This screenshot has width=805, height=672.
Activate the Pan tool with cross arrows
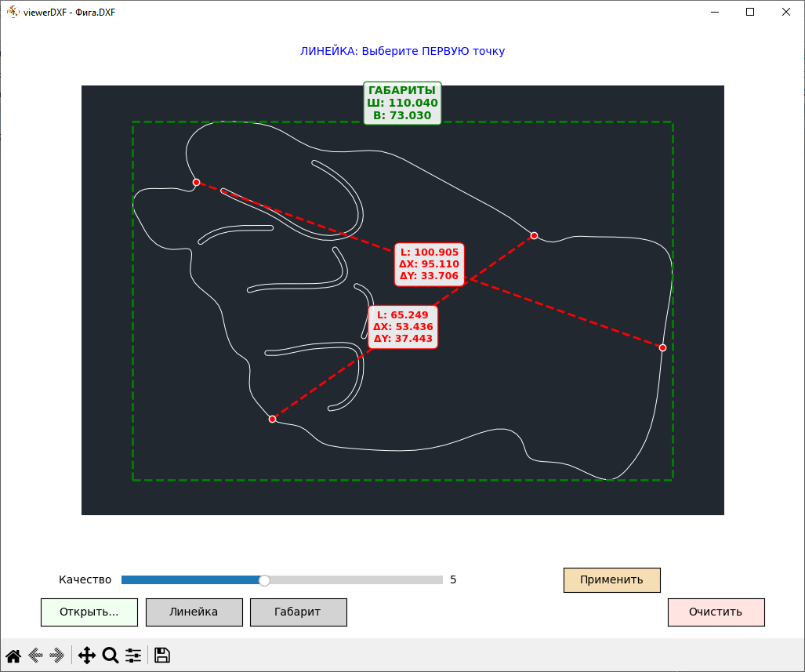click(x=87, y=656)
